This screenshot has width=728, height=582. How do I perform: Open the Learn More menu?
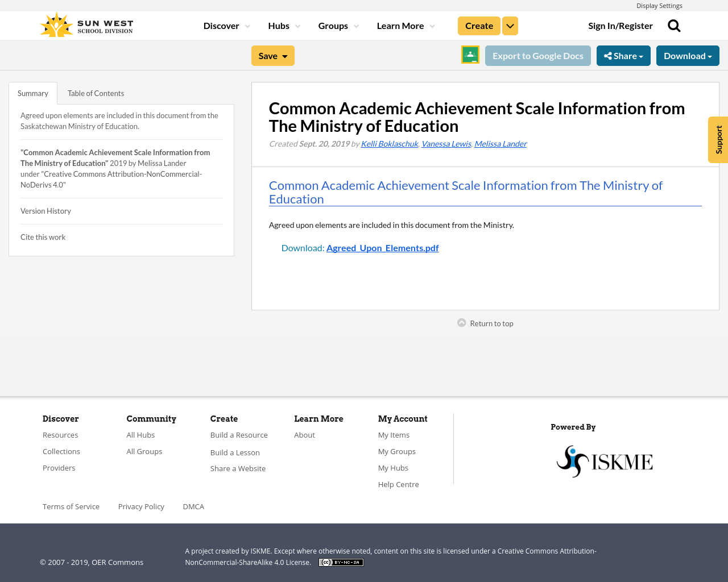405,25
